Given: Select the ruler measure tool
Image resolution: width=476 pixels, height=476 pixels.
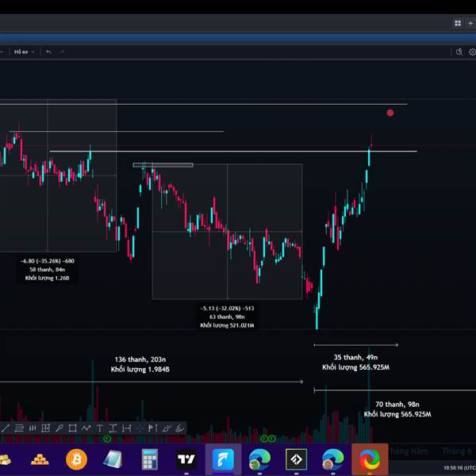Looking at the screenshot, I should 167,428.
